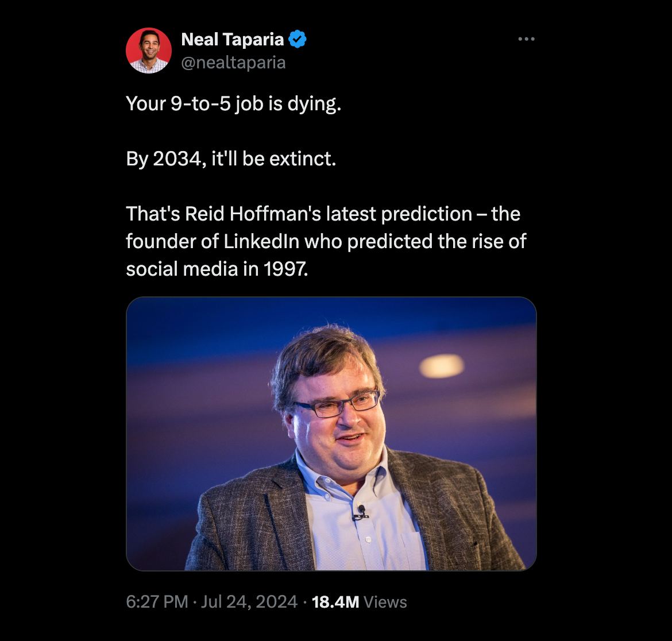This screenshot has width=672, height=641.
Task: Click the @nealtaparia handle
Action: pos(233,63)
